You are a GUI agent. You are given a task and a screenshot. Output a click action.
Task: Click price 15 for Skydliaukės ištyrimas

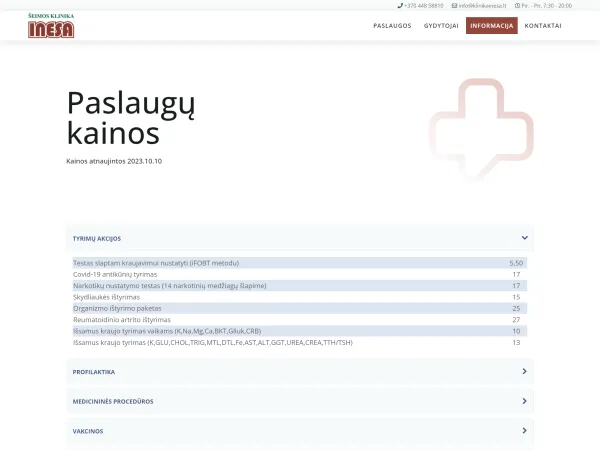tap(516, 297)
